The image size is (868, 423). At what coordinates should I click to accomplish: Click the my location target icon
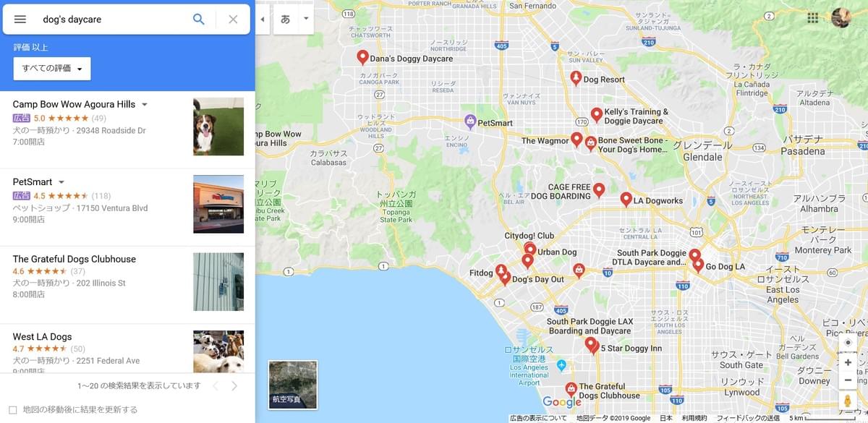[x=848, y=343]
